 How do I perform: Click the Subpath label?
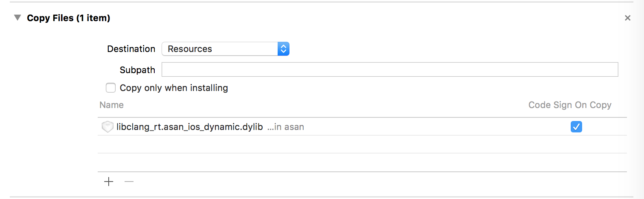click(x=137, y=70)
